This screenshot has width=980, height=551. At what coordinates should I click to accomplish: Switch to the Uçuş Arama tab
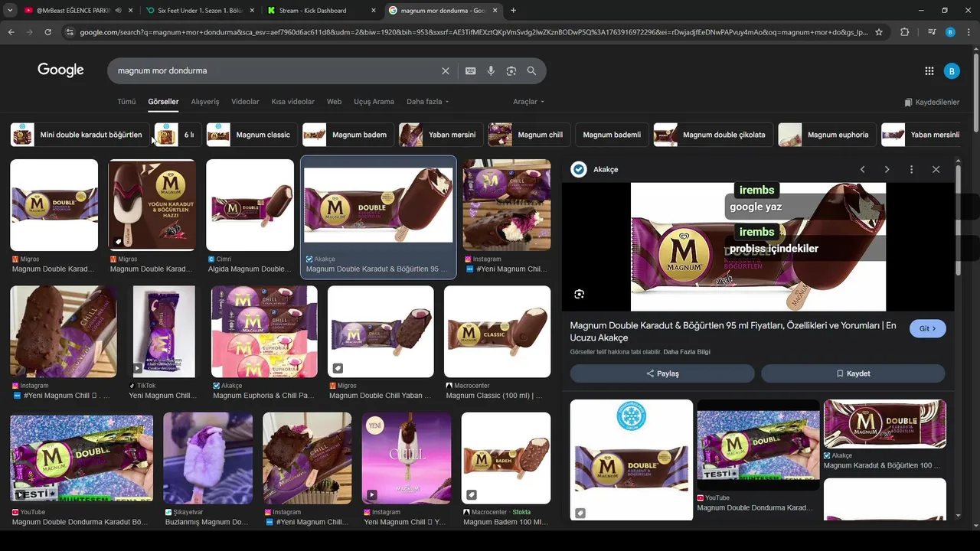(374, 102)
